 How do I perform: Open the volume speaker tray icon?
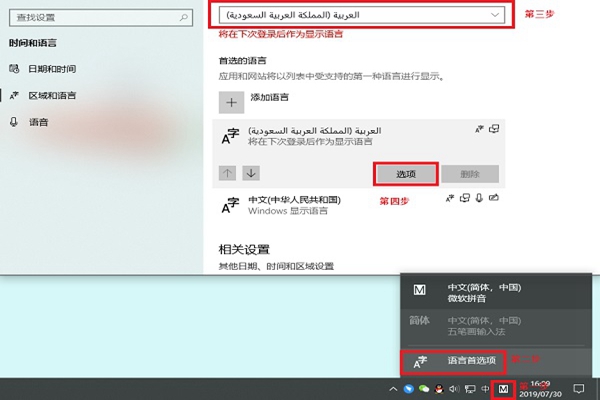454,389
